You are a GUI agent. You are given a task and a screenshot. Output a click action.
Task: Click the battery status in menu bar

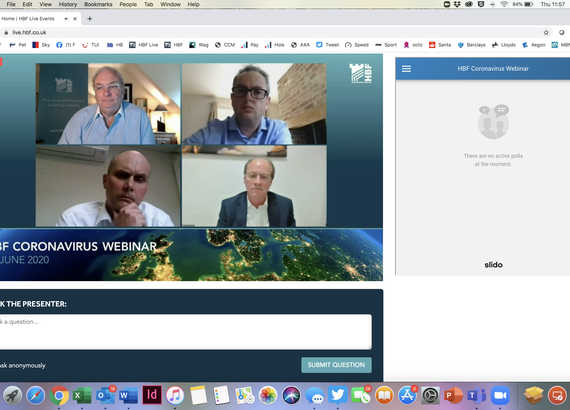523,4
